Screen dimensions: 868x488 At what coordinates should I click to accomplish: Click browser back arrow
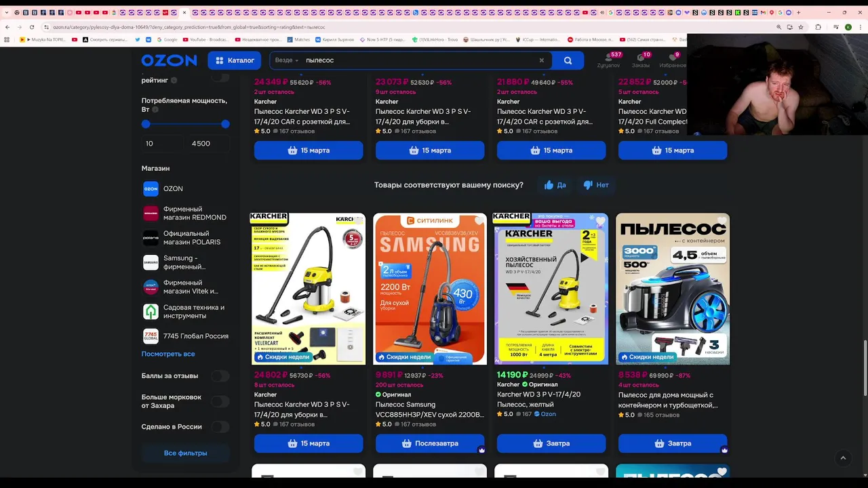tap(7, 27)
